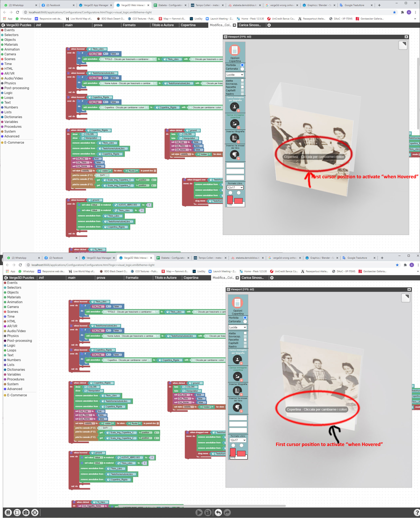Click the fullscreen corner icon in the lower viewport

tap(406, 298)
